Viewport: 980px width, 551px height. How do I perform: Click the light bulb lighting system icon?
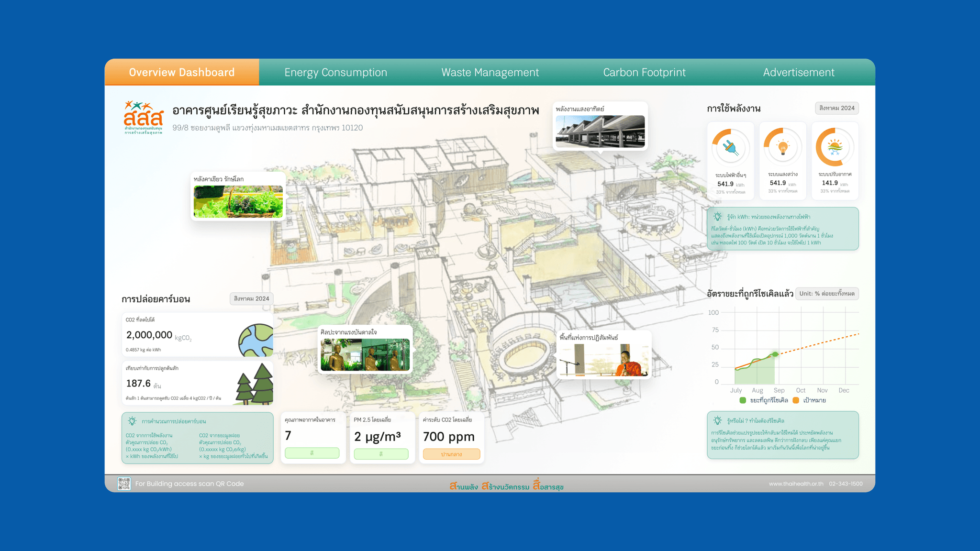pyautogui.click(x=783, y=147)
